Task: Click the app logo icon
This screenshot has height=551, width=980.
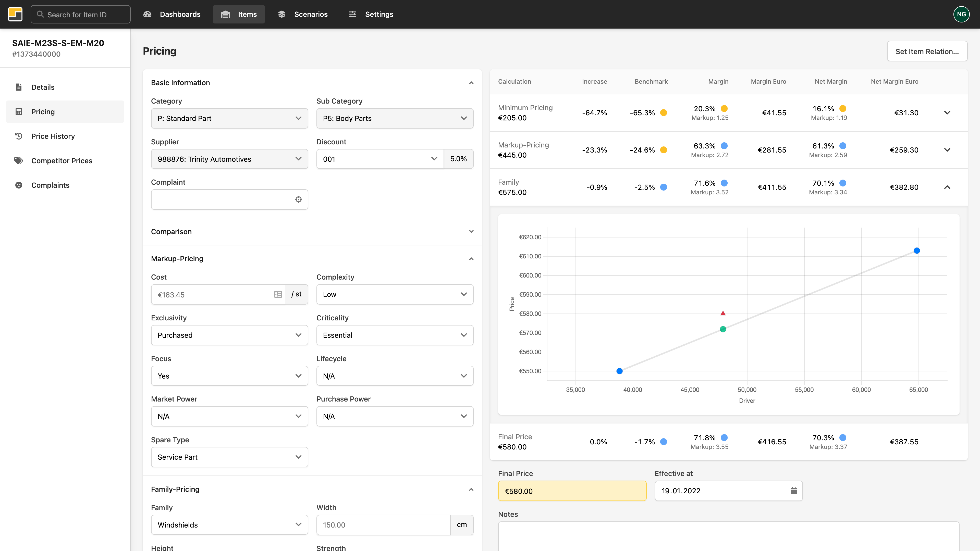Action: (x=15, y=14)
